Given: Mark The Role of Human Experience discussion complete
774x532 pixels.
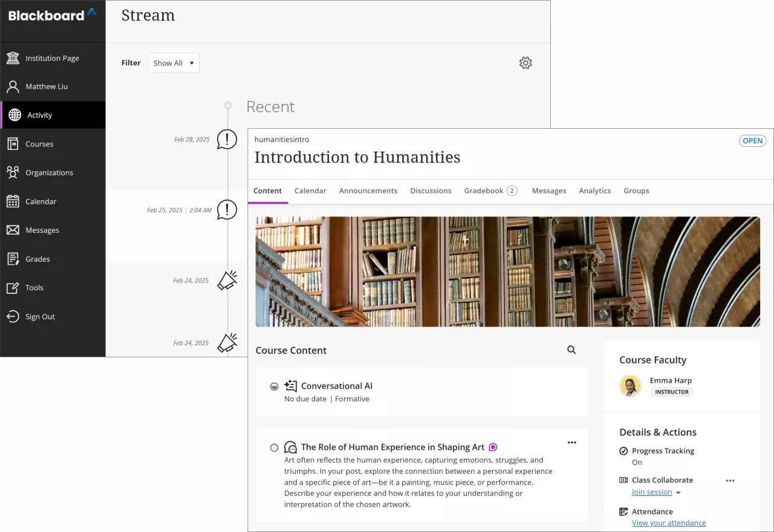Looking at the screenshot, I should tap(275, 447).
